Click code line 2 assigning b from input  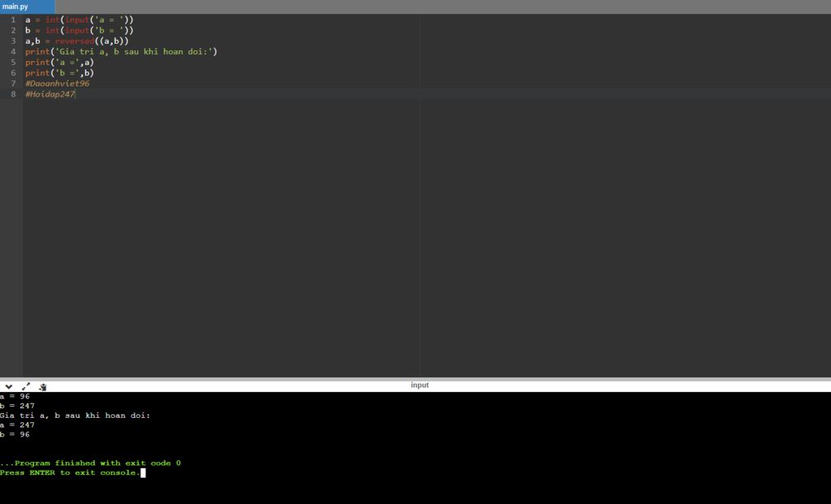pos(80,30)
